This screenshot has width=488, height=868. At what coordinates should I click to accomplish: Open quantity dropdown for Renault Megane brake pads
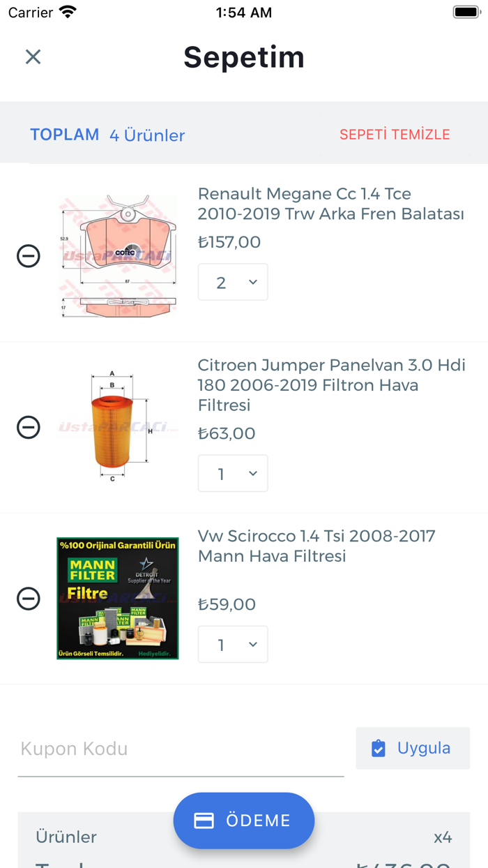click(233, 282)
